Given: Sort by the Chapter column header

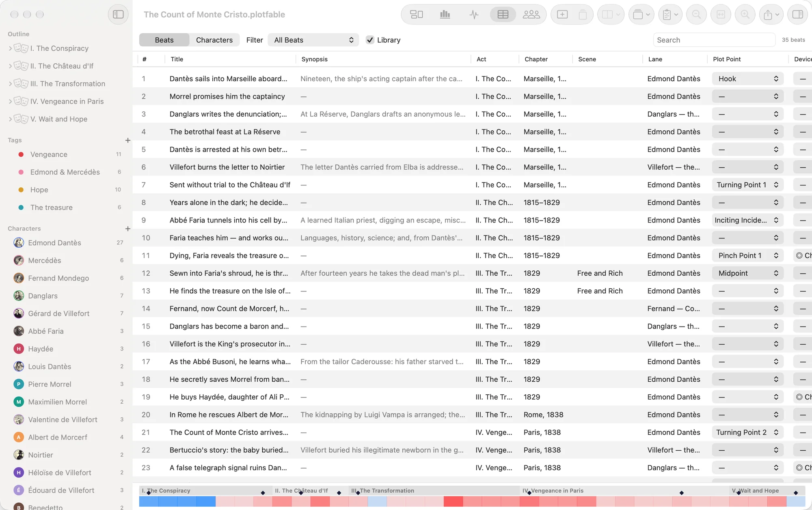Looking at the screenshot, I should (536, 59).
